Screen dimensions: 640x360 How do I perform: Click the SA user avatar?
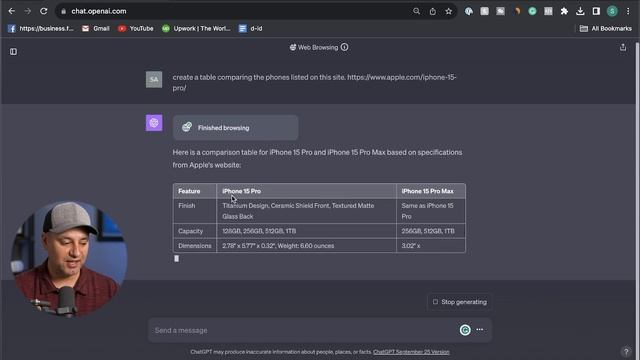[x=154, y=80]
